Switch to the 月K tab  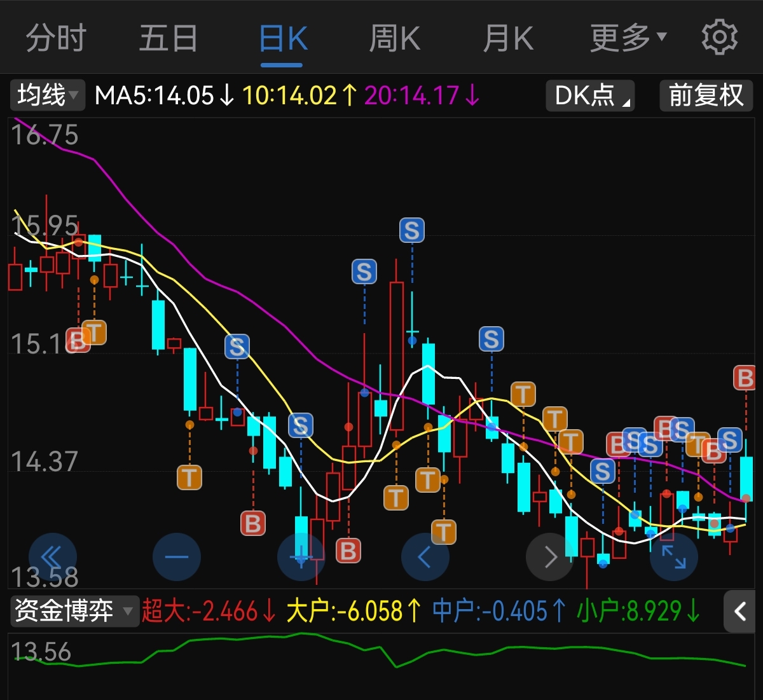click(x=508, y=38)
